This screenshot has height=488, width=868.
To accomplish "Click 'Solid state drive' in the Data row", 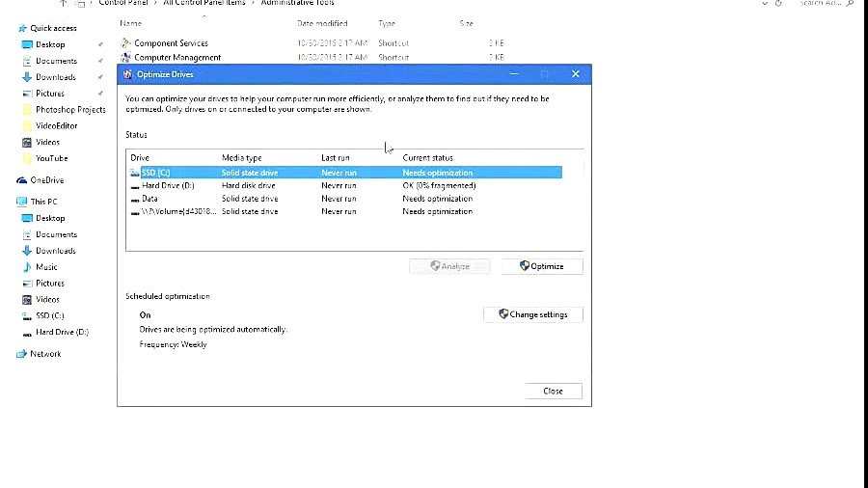I will 250,199.
